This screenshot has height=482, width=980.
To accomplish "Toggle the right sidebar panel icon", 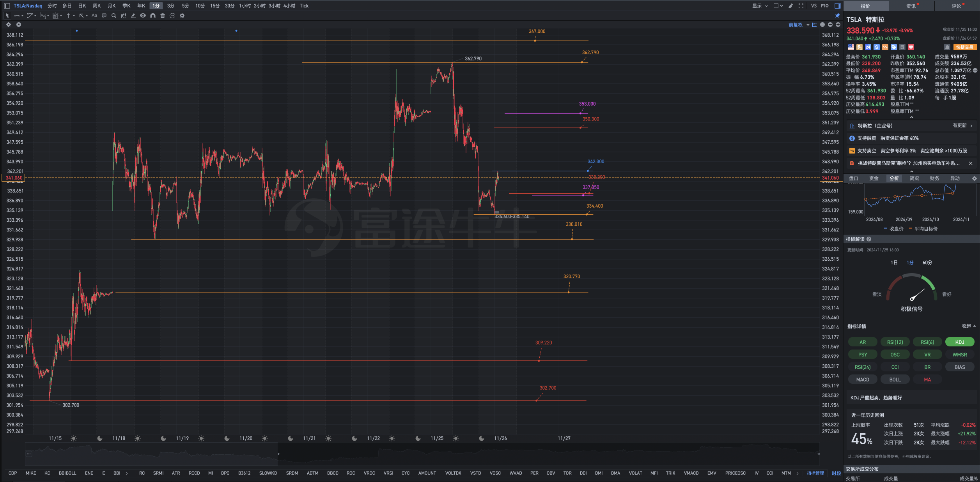I will point(837,6).
